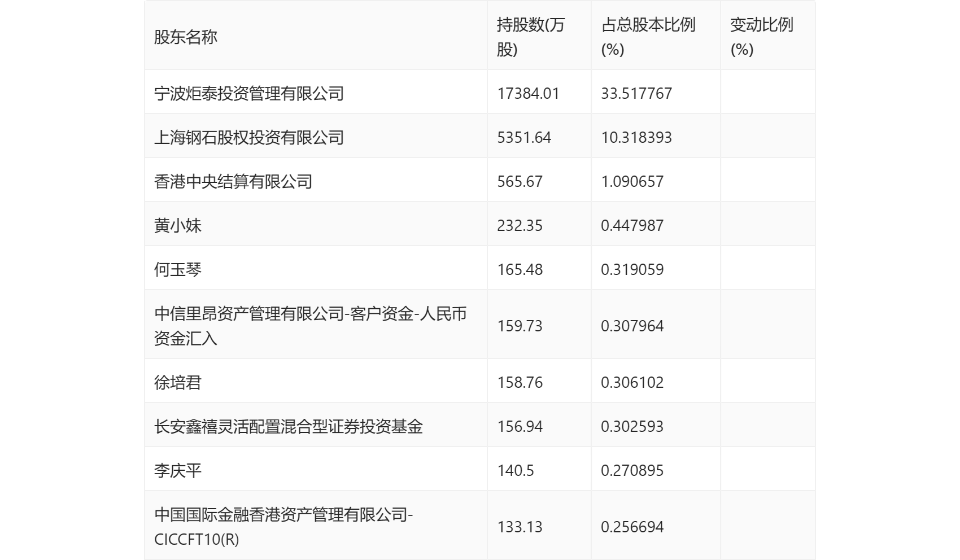Select the share count 133.13

click(520, 527)
